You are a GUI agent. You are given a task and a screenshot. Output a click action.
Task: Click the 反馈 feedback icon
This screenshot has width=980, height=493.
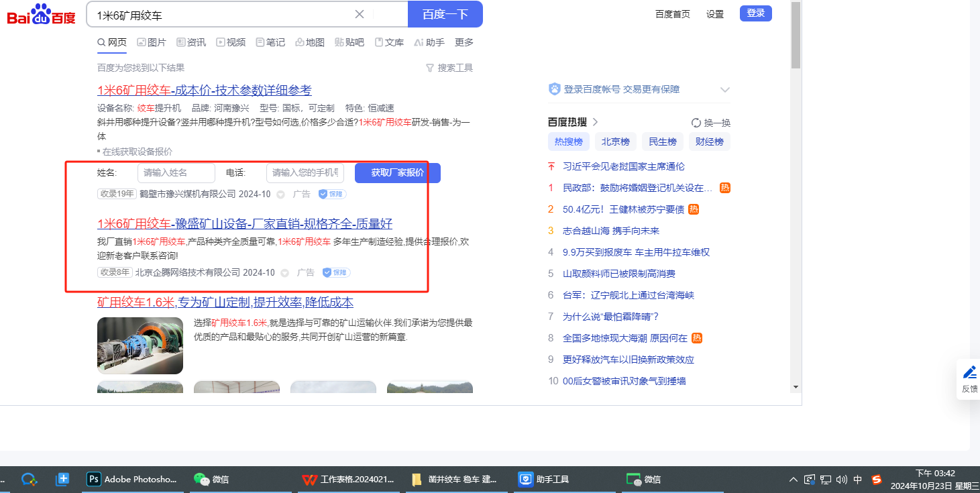click(x=970, y=379)
